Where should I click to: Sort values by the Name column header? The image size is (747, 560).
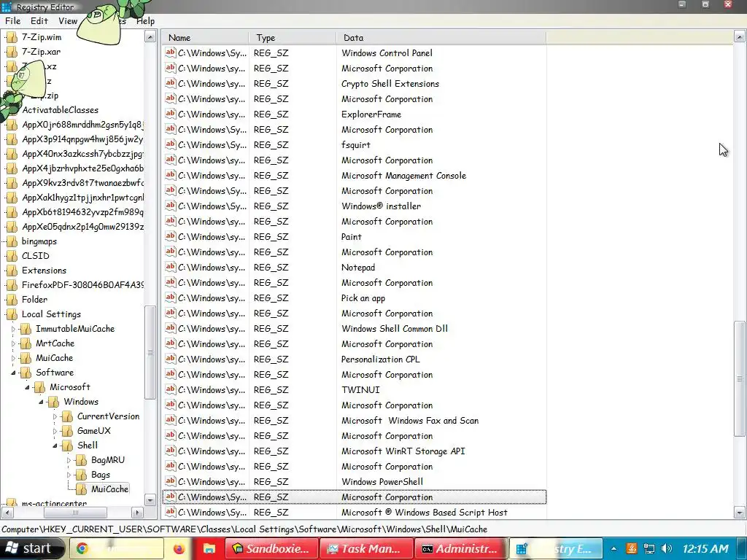click(x=205, y=38)
